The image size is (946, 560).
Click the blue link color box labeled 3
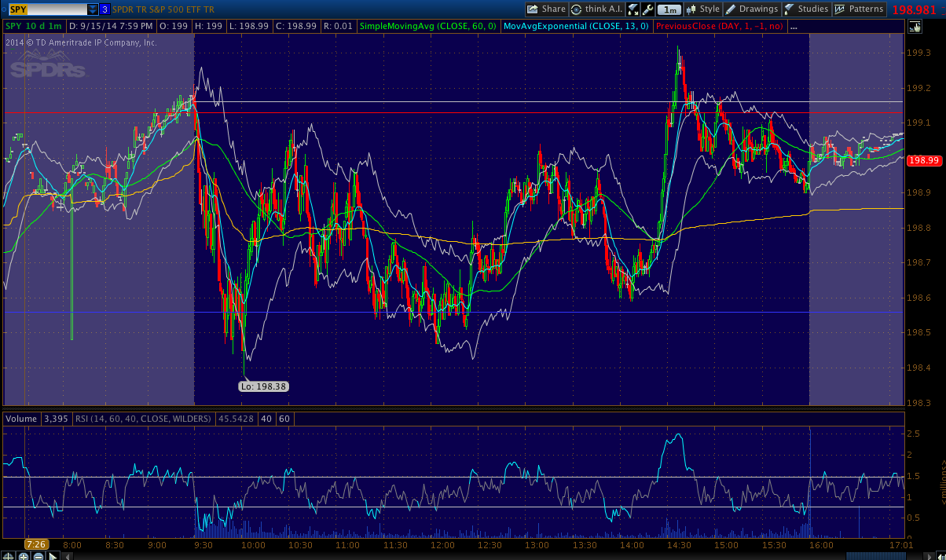[x=104, y=9]
